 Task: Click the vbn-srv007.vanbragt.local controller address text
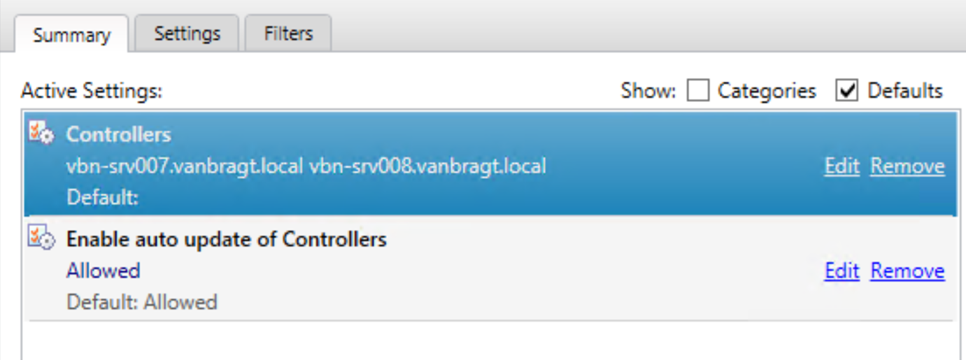[185, 166]
